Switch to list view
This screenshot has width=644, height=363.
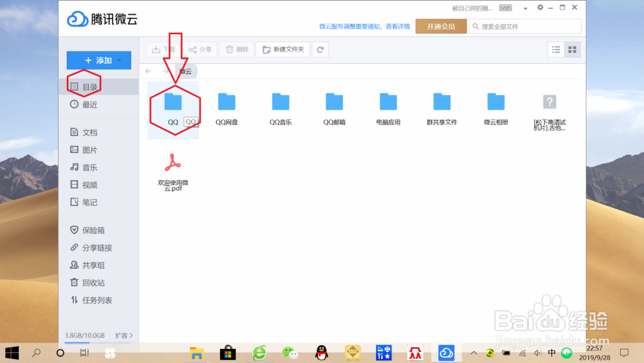(556, 50)
